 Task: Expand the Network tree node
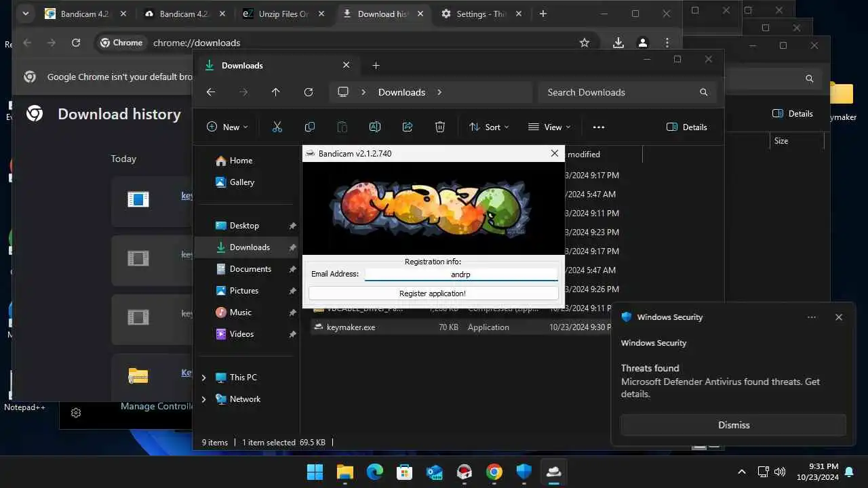[203, 399]
